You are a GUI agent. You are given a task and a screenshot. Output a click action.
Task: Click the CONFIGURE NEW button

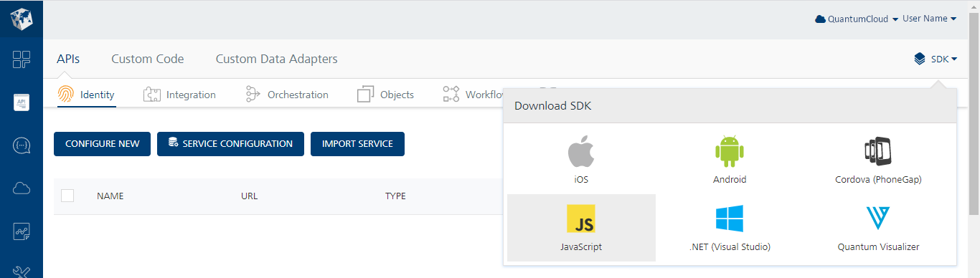coord(102,144)
